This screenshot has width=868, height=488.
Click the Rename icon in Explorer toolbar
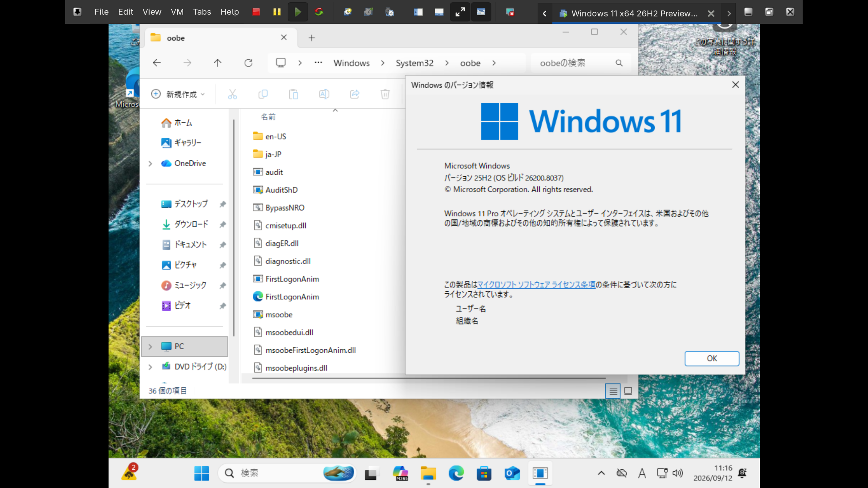[324, 94]
